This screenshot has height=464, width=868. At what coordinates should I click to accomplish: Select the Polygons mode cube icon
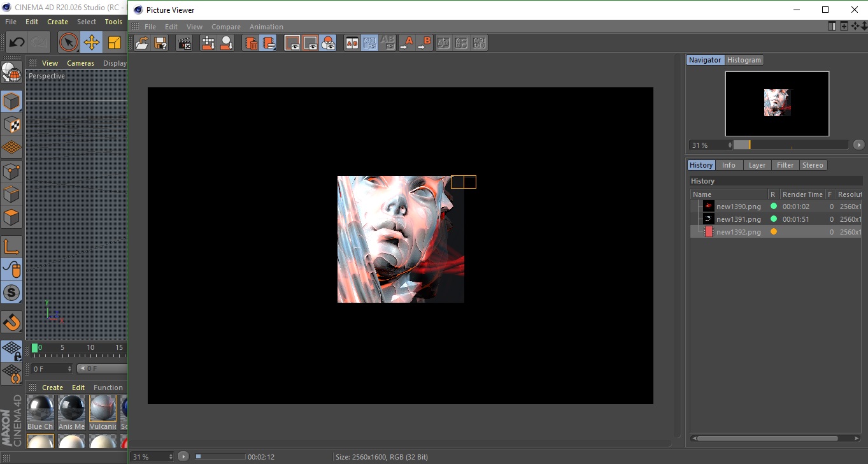pos(11,217)
